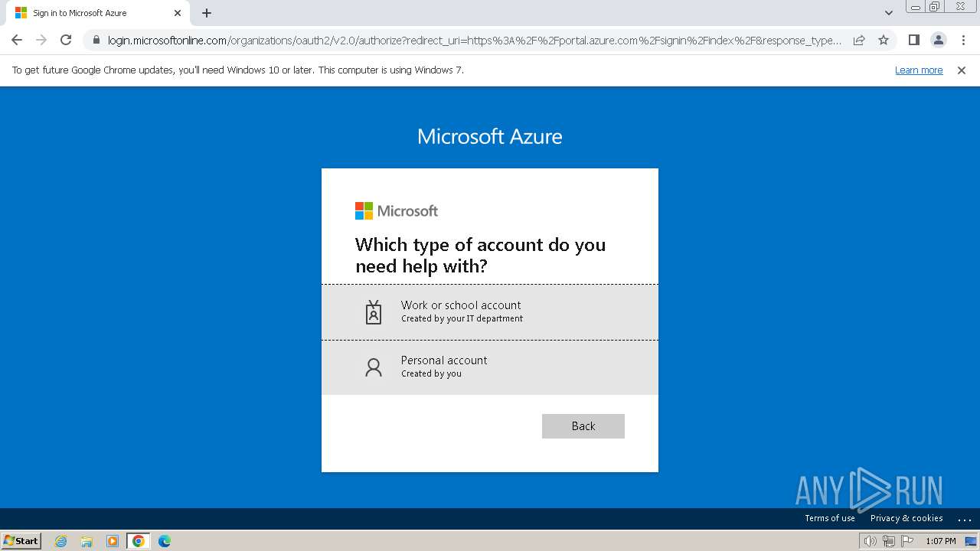
Task: Select Work or school account option
Action: [489, 311]
